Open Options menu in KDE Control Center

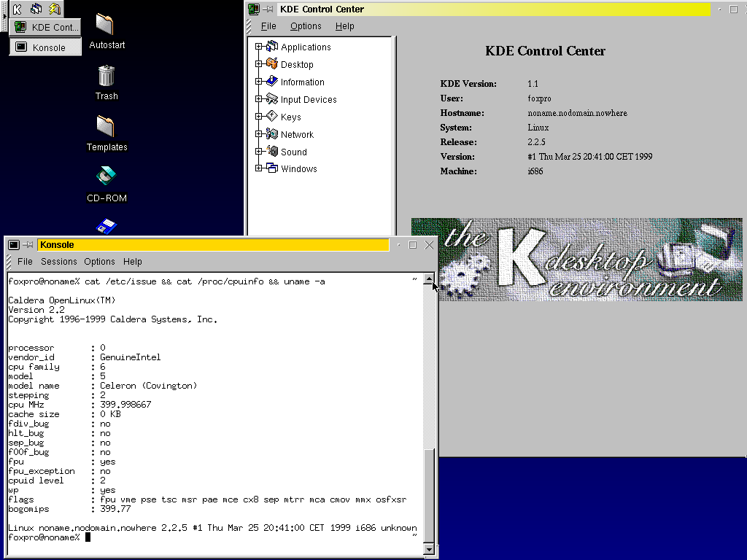(306, 26)
